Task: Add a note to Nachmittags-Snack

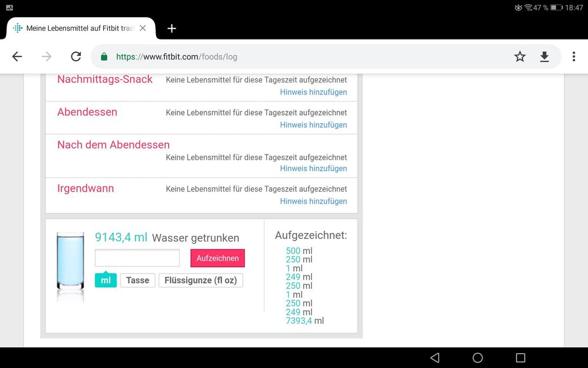Action: (x=313, y=92)
